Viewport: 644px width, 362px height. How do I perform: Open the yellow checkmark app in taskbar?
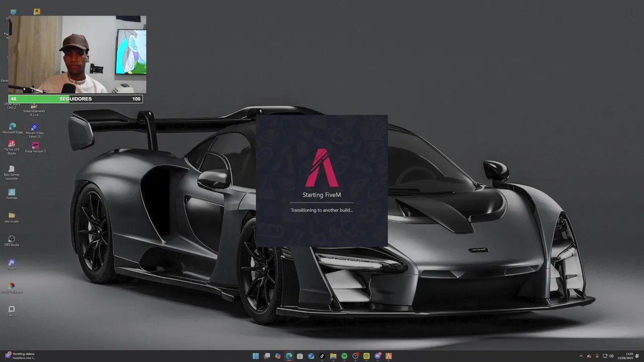(x=366, y=356)
